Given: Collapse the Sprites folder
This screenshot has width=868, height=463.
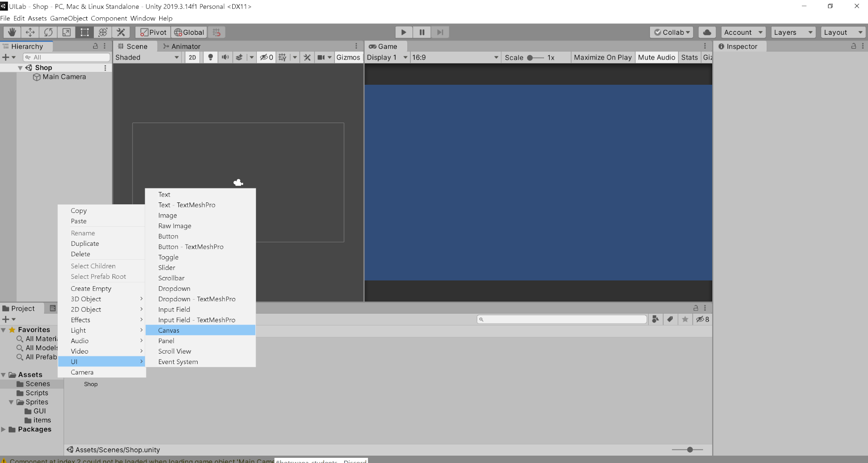Looking at the screenshot, I should click(11, 402).
